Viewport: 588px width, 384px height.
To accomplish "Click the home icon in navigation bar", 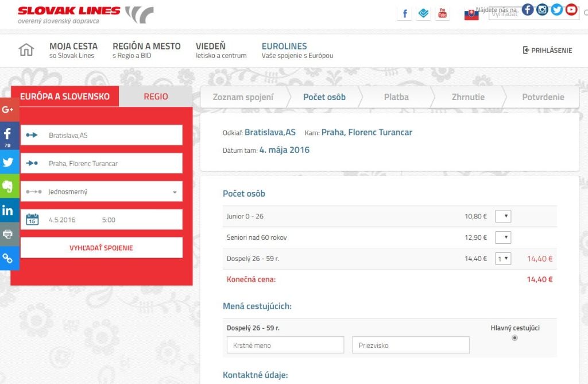I will coord(26,50).
